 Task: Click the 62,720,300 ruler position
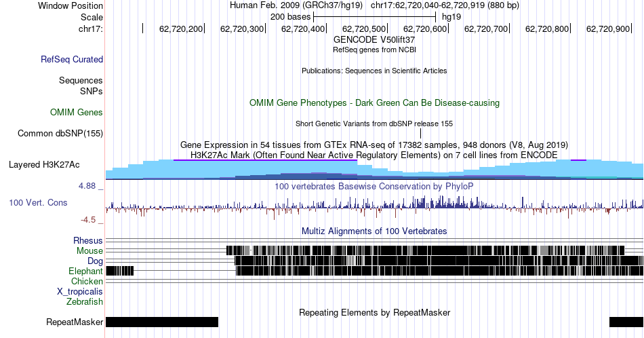point(242,29)
